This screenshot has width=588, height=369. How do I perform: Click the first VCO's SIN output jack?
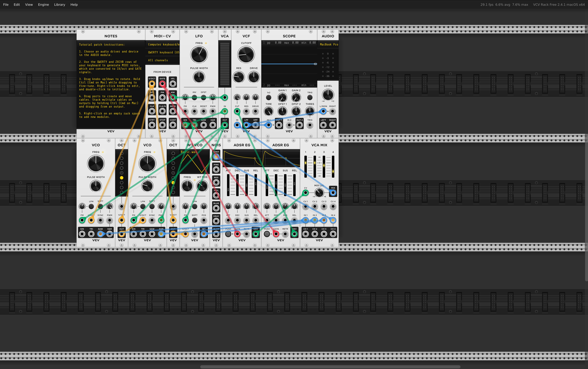click(82, 234)
